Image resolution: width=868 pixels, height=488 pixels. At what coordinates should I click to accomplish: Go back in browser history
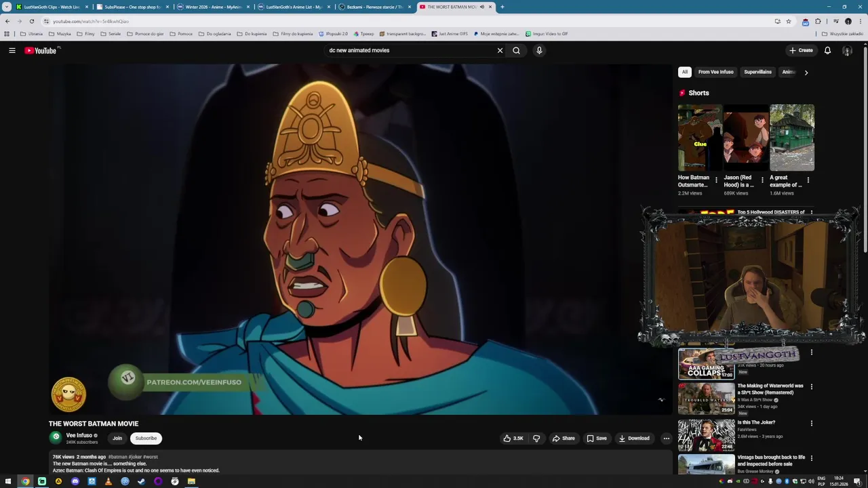click(x=7, y=21)
